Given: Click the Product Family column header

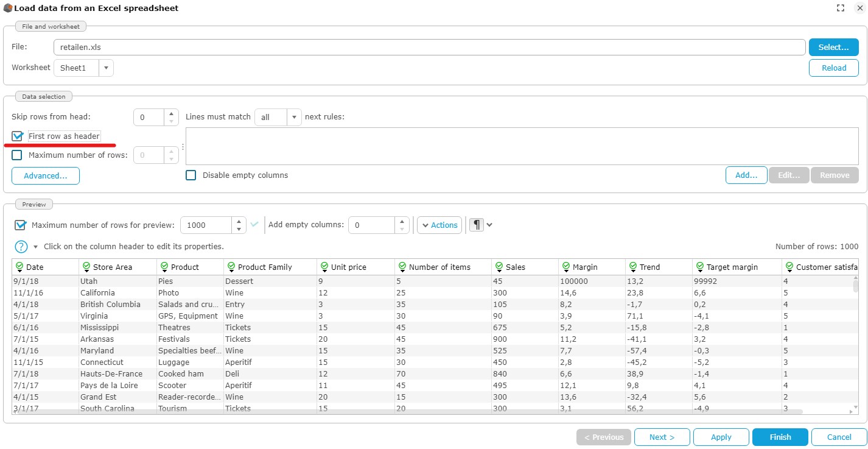Looking at the screenshot, I should (270, 267).
